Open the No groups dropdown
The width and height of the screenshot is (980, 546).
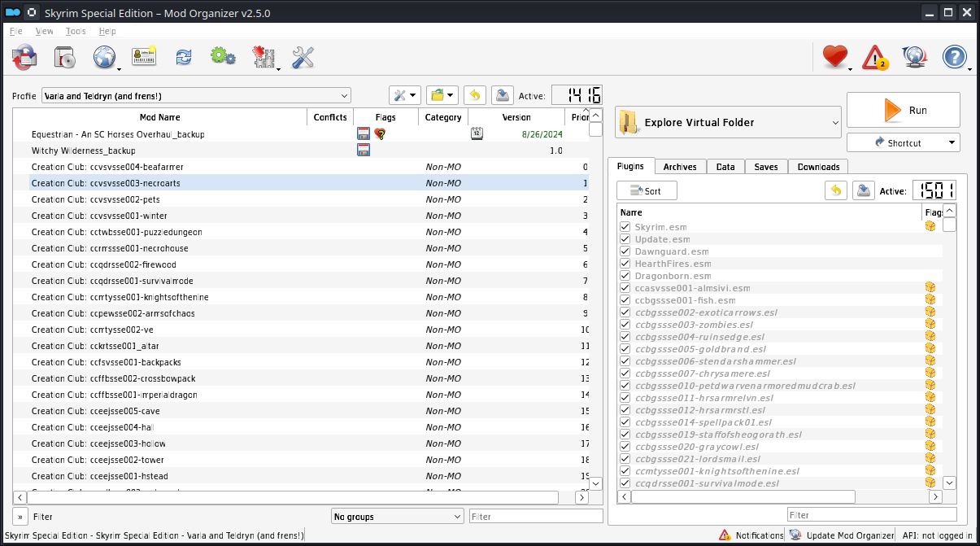tap(398, 517)
